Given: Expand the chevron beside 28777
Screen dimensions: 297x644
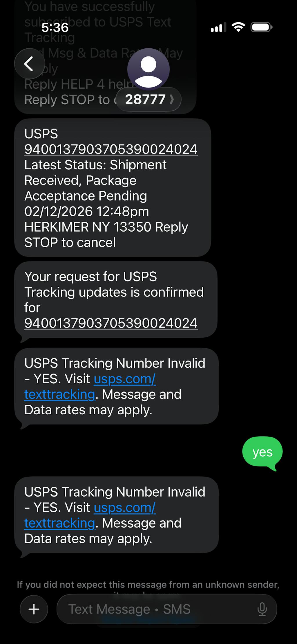Looking at the screenshot, I should coord(172,100).
